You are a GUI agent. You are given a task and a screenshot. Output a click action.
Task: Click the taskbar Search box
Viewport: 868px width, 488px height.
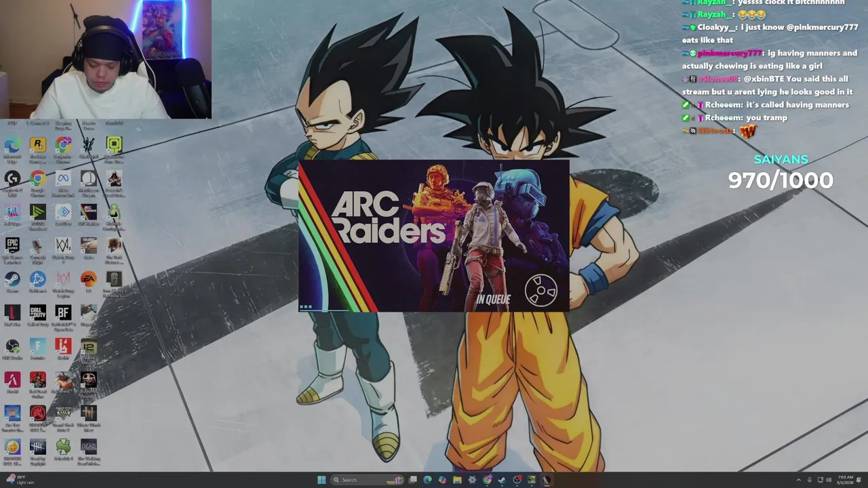click(368, 480)
